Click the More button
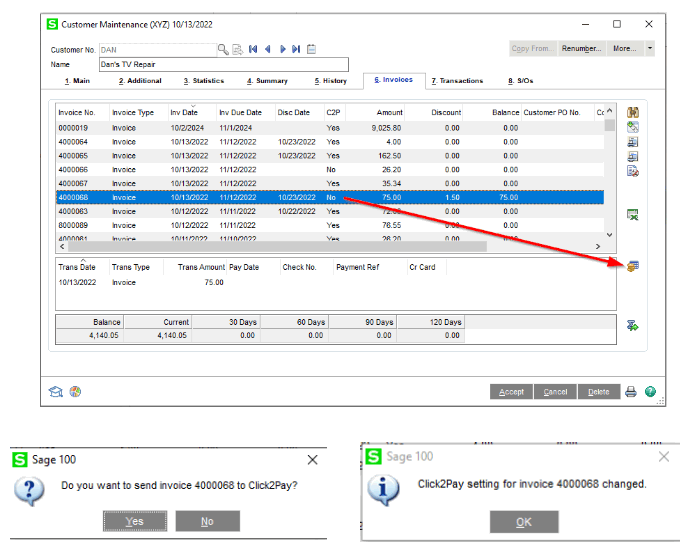The height and width of the screenshot is (550, 687). click(x=625, y=48)
